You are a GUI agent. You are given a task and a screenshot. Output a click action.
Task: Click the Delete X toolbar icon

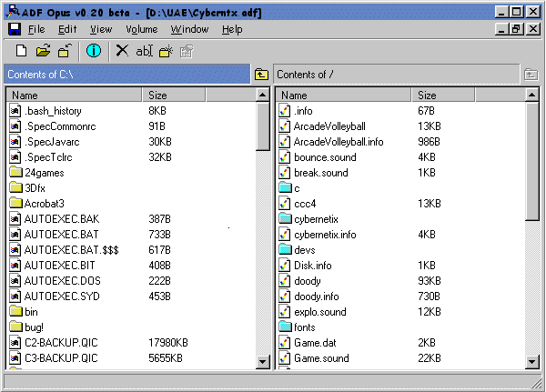coord(122,51)
